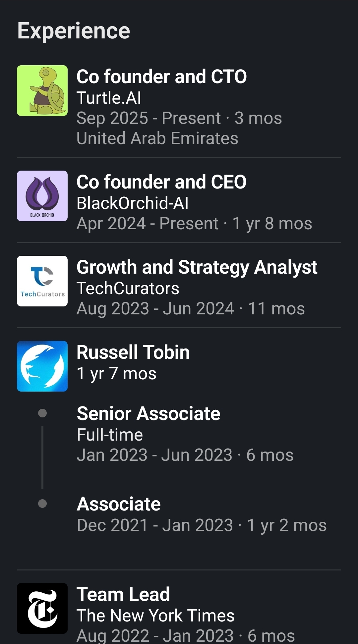Select the Senior Associate position title

[x=149, y=414]
